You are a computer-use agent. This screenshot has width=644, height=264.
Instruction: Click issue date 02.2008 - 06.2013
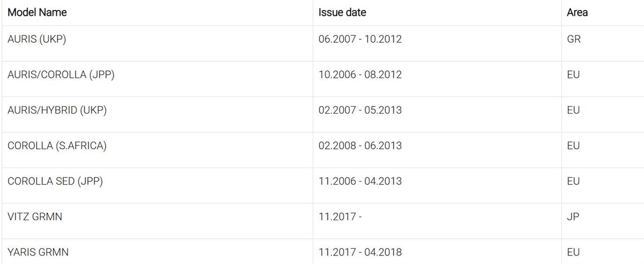click(360, 146)
